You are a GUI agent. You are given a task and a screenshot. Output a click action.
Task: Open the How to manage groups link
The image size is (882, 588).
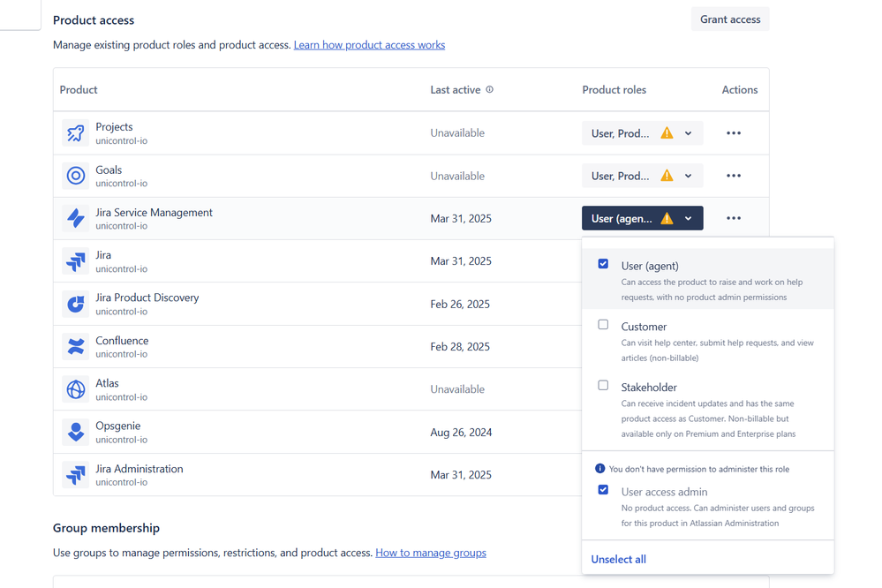[x=431, y=553]
